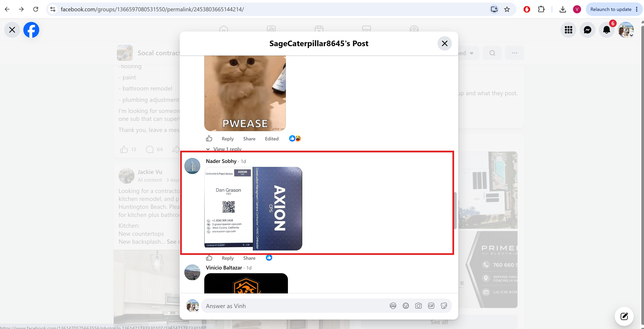Reload the Facebook page
The image size is (644, 329).
36,9
